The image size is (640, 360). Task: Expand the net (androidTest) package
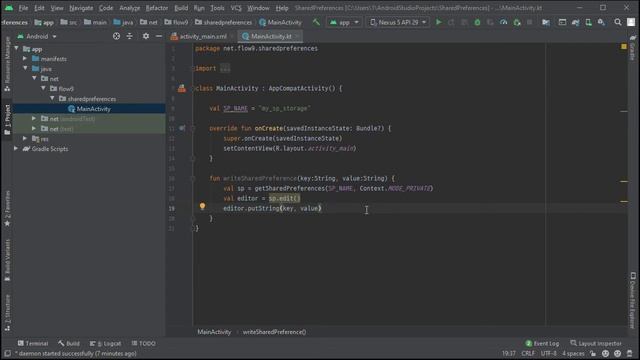(34, 119)
